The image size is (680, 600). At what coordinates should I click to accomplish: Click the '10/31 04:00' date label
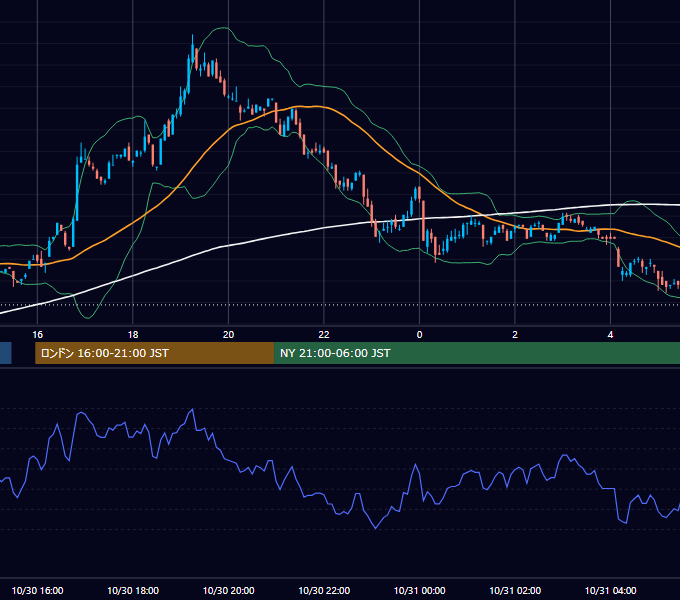point(611,590)
